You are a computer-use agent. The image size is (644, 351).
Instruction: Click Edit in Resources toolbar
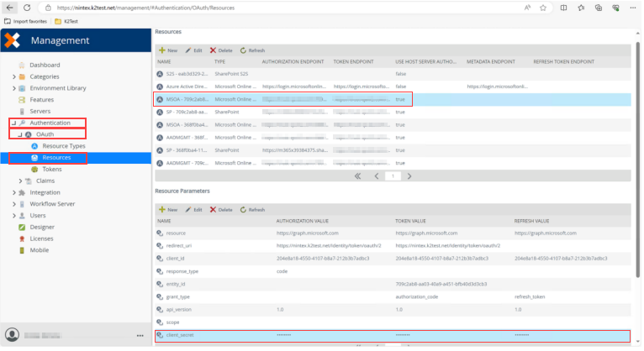click(193, 50)
